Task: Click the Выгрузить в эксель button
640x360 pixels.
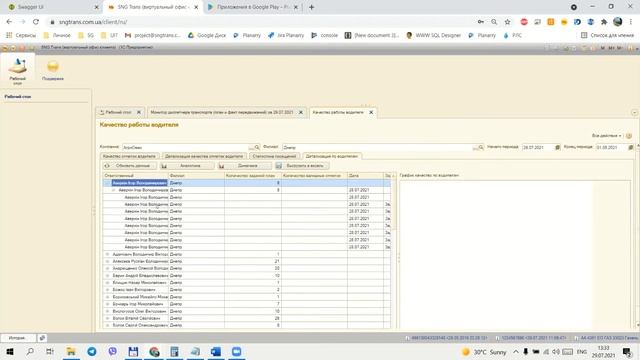Action: [302, 166]
